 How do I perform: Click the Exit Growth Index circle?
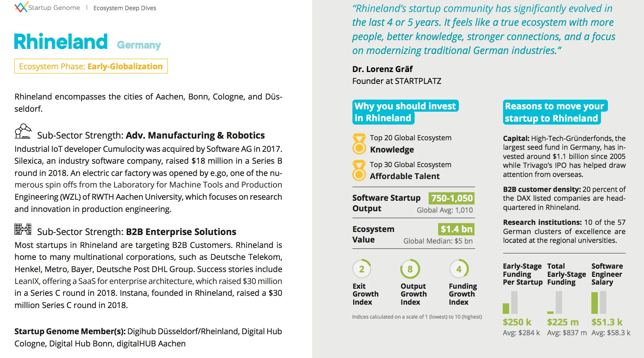tap(362, 269)
